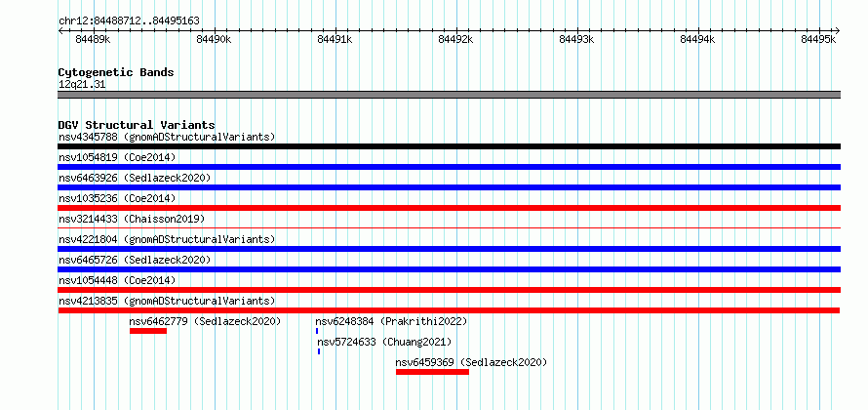Image resolution: width=868 pixels, height=410 pixels.
Task: Click the 84493k ruler tick label
Action: click(576, 39)
